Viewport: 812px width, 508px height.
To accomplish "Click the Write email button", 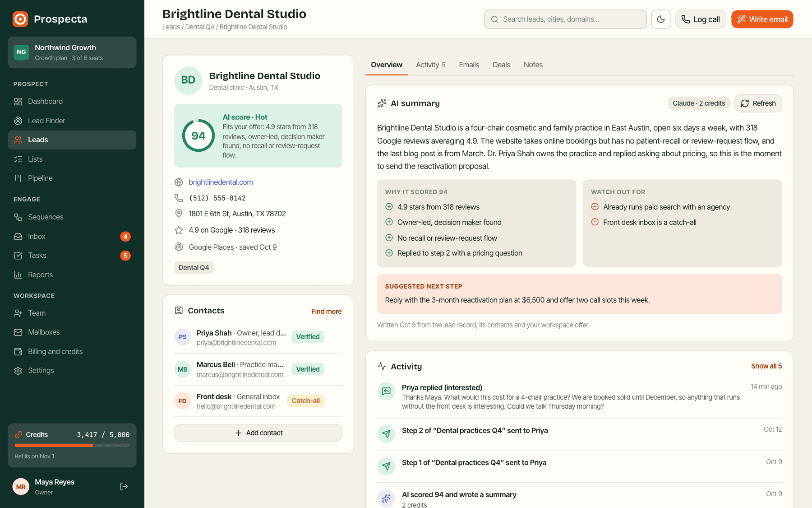I will tap(762, 19).
